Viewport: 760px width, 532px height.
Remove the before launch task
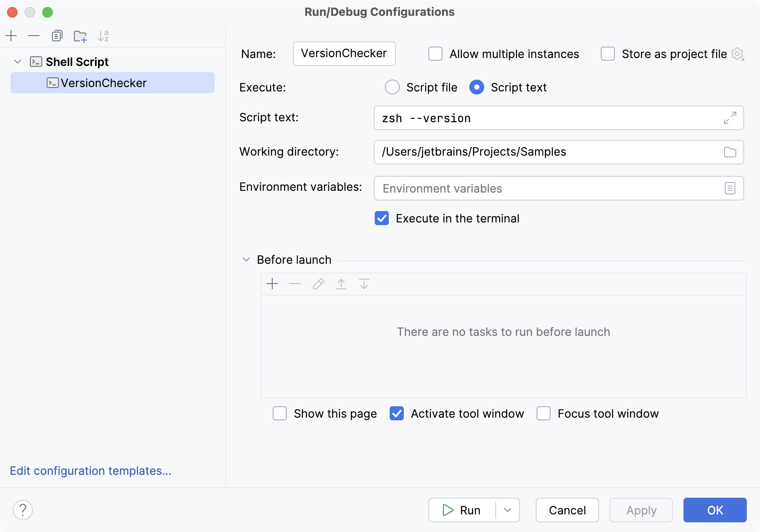pos(295,284)
